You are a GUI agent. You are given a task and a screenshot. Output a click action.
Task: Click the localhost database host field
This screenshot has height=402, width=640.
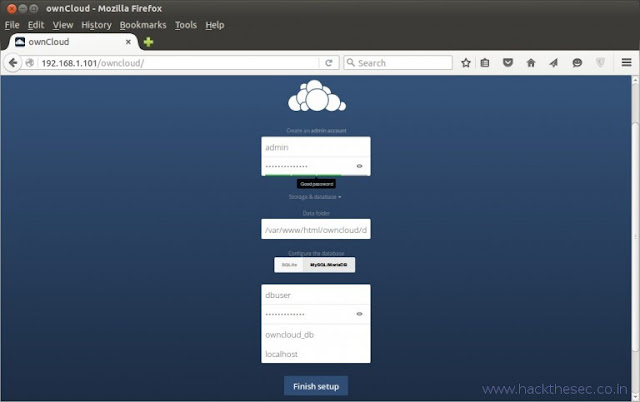(316, 354)
